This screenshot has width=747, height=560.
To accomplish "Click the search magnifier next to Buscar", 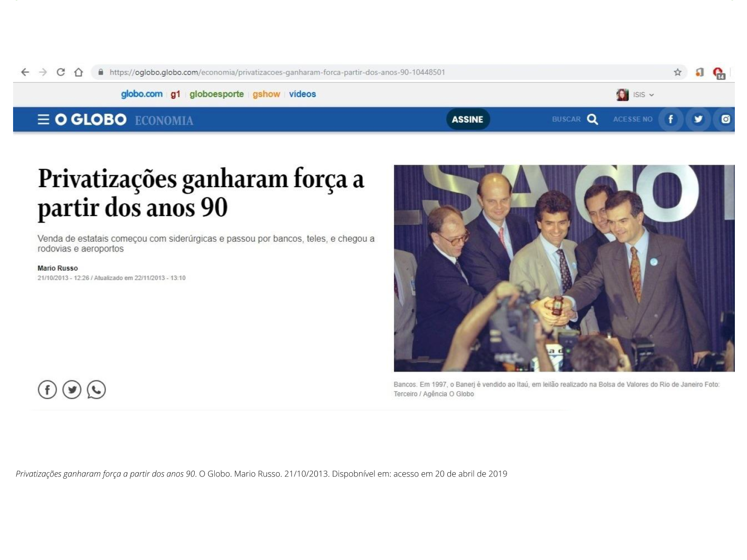I will coord(592,119).
